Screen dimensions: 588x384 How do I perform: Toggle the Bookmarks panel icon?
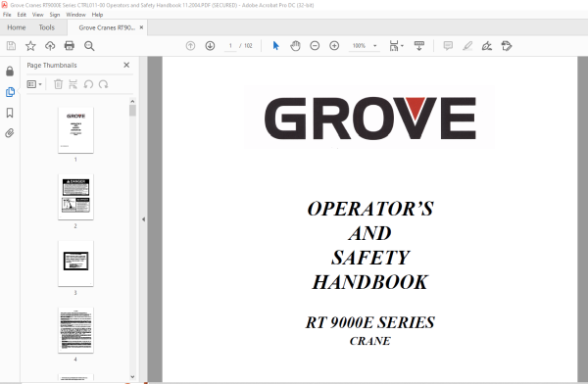[x=10, y=113]
